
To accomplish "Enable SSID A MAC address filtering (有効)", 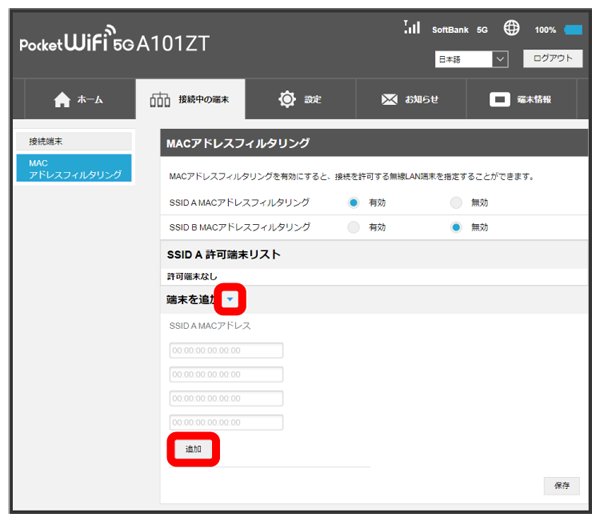I will [x=354, y=202].
